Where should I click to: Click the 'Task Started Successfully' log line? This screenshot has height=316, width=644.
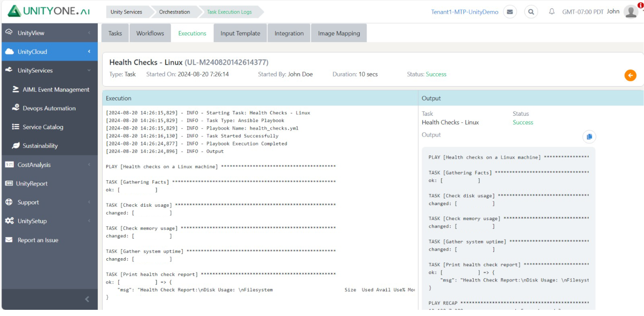(x=192, y=136)
